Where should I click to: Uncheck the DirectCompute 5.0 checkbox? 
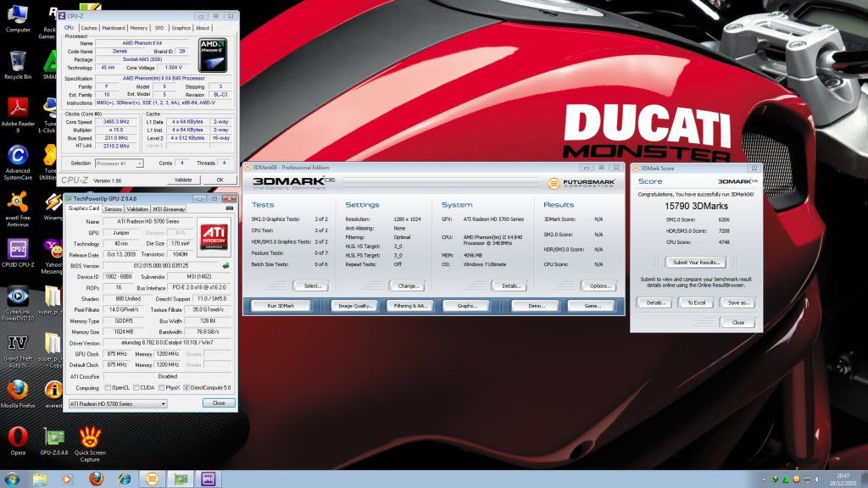pyautogui.click(x=186, y=388)
